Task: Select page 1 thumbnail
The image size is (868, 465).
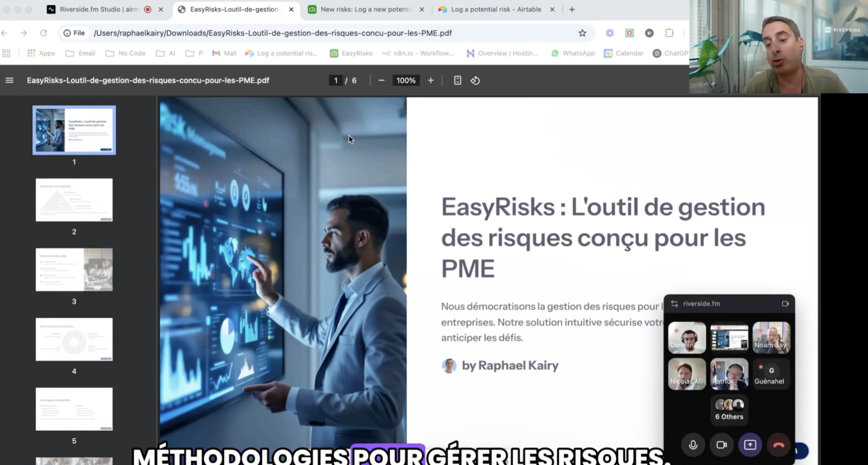Action: [x=74, y=130]
